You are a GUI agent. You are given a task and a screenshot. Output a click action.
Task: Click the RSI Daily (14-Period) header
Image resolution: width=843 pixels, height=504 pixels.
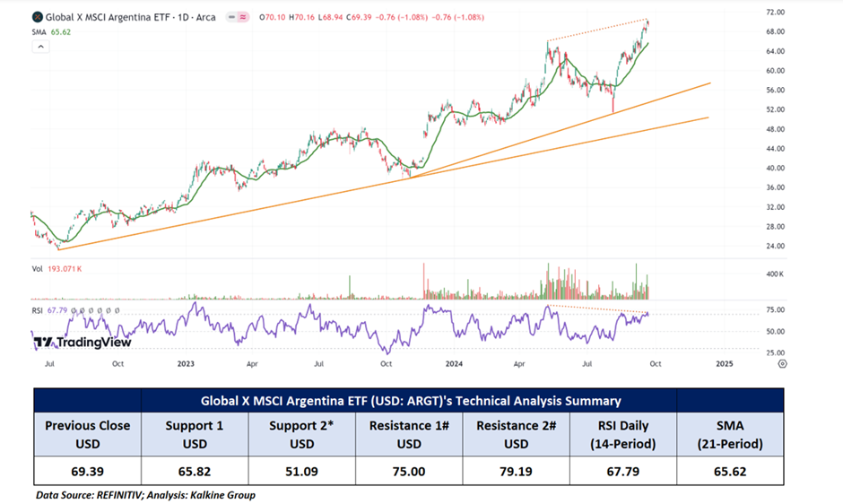click(x=623, y=435)
